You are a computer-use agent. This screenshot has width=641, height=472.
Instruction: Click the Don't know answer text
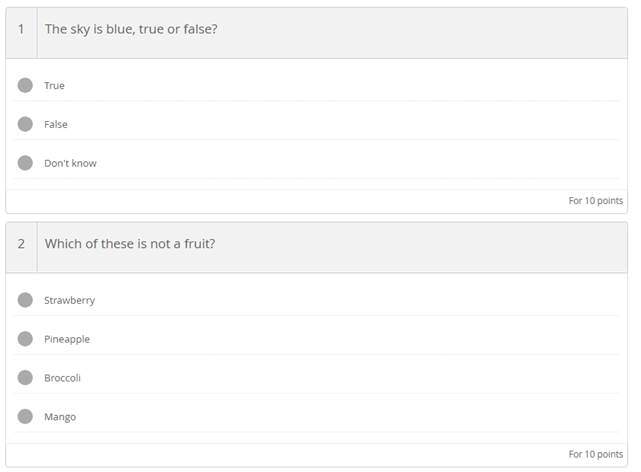click(x=70, y=163)
